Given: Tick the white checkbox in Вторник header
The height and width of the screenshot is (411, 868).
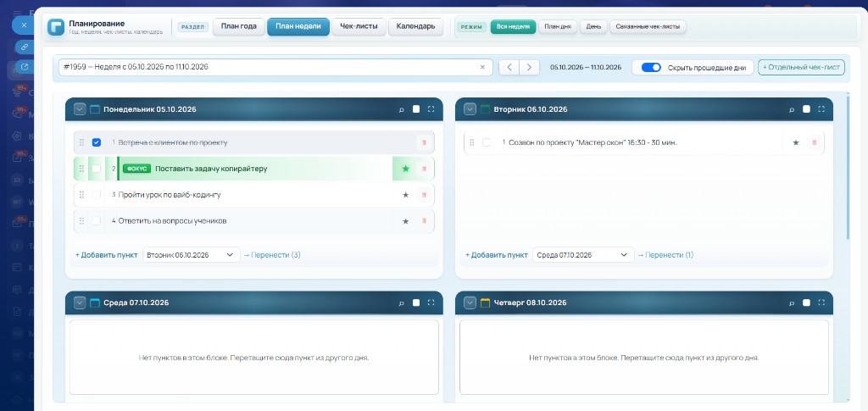Looking at the screenshot, I should (x=807, y=109).
